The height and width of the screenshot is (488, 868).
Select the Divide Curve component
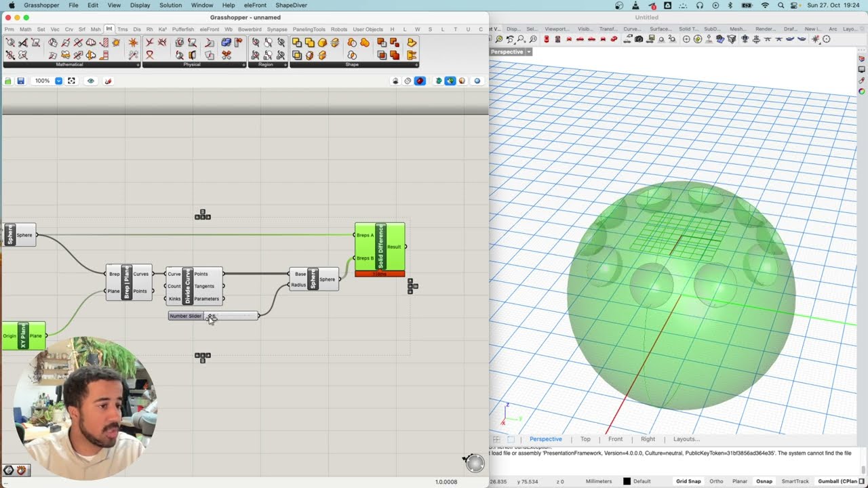point(194,286)
